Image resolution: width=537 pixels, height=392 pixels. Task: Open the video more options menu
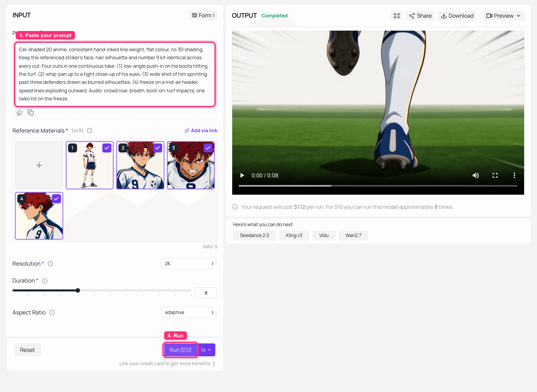514,175
